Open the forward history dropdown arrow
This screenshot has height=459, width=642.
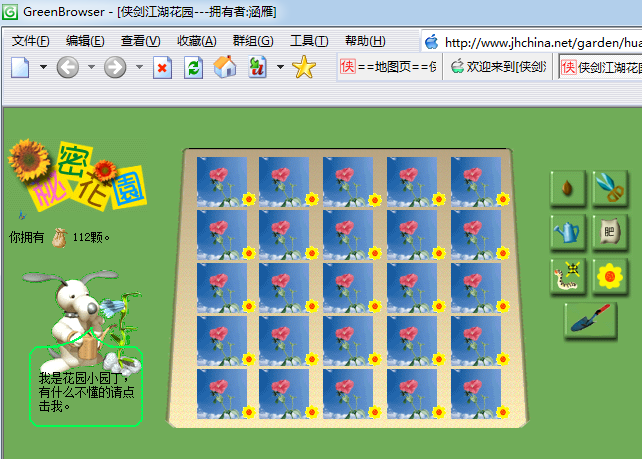(x=139, y=67)
